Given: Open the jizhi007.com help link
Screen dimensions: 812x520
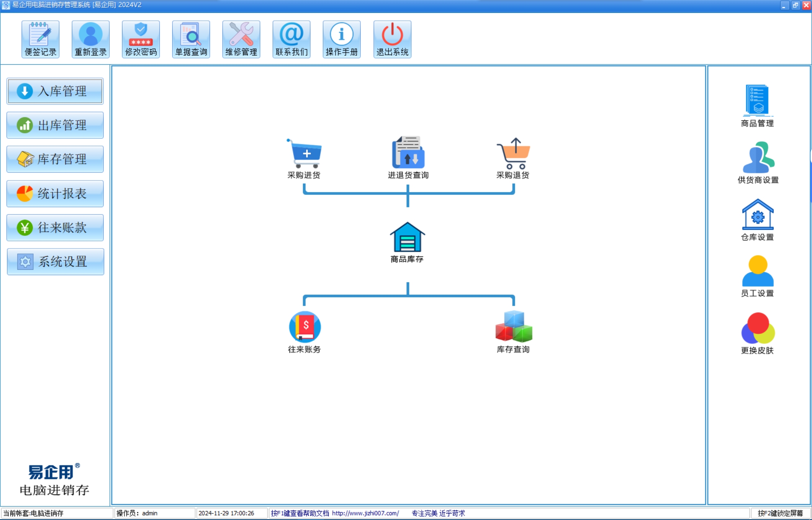Looking at the screenshot, I should pos(365,513).
